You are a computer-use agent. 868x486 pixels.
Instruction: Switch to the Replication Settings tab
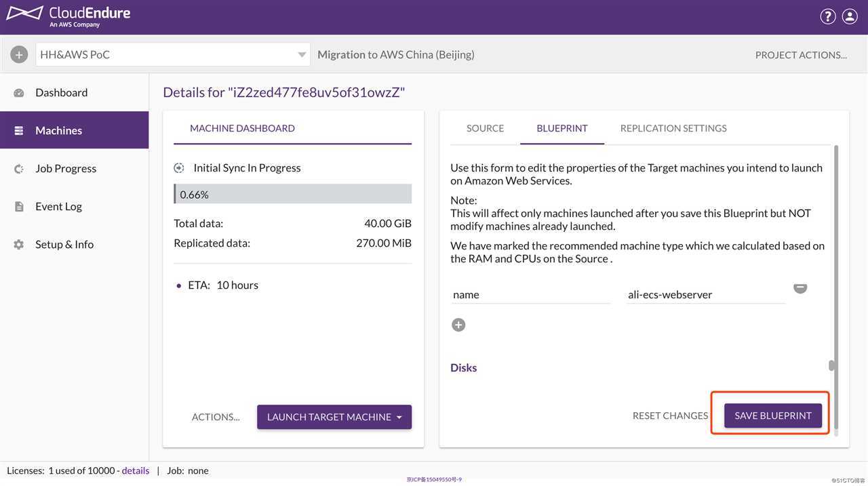point(673,128)
